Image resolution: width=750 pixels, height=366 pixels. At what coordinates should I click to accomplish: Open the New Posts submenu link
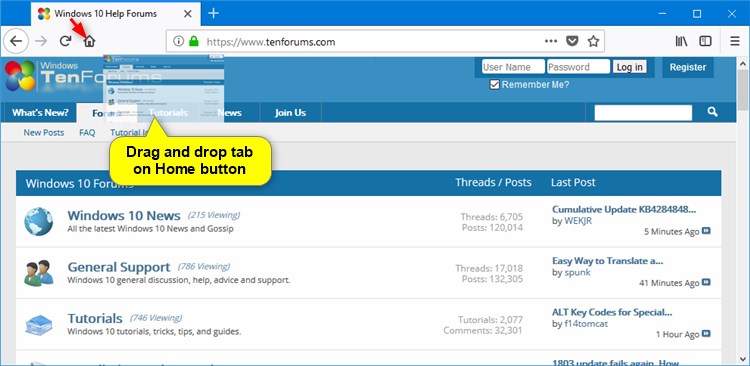point(44,133)
